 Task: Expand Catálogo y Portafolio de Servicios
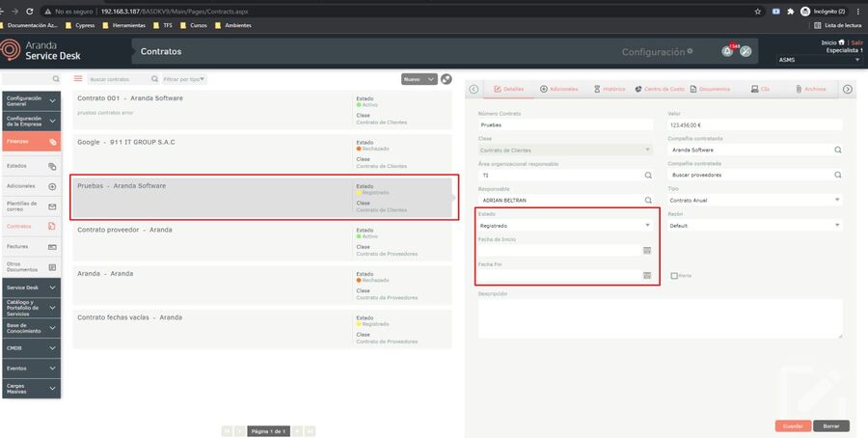tap(32, 308)
